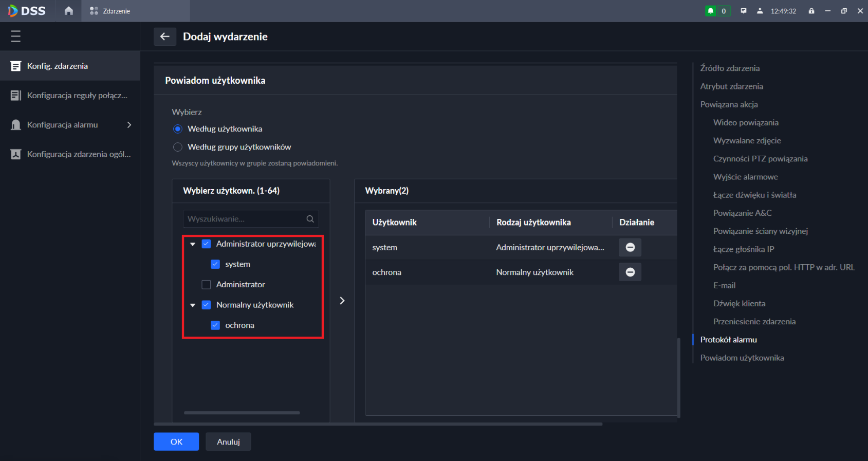
Task: Open the alarm bell notification counter
Action: 717,11
